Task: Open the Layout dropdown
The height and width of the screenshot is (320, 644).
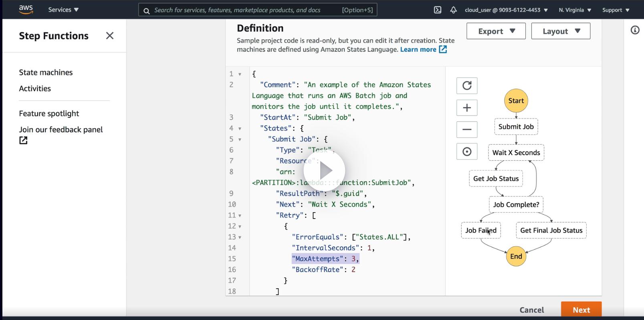Action: pos(561,31)
